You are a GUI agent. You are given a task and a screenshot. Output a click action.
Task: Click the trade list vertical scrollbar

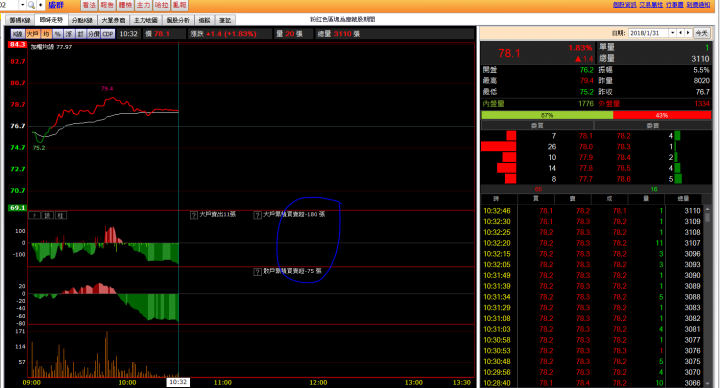[x=708, y=296]
